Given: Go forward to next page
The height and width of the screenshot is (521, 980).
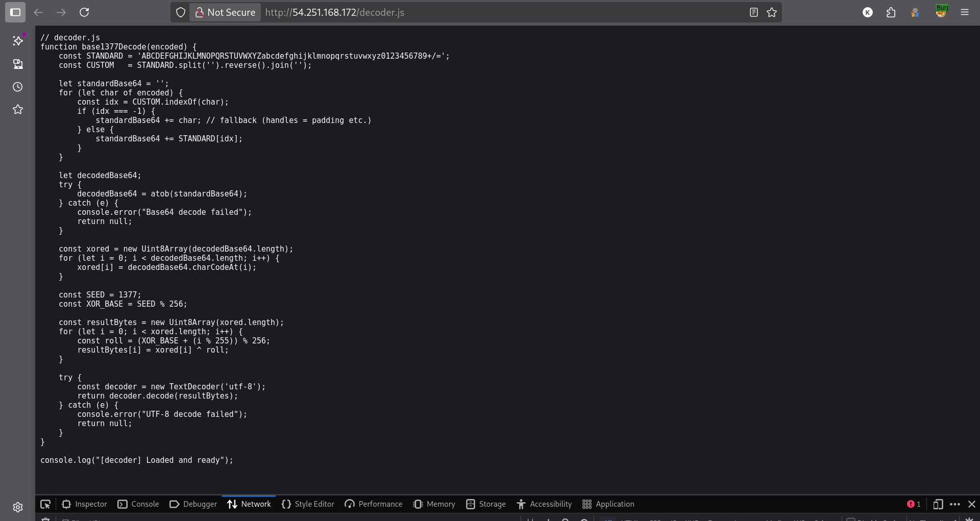Looking at the screenshot, I should [61, 12].
